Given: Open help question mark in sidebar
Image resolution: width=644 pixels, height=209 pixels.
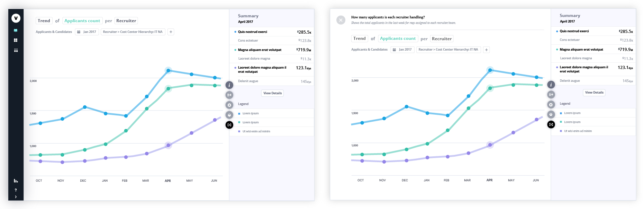Looking at the screenshot, I should pos(16,190).
